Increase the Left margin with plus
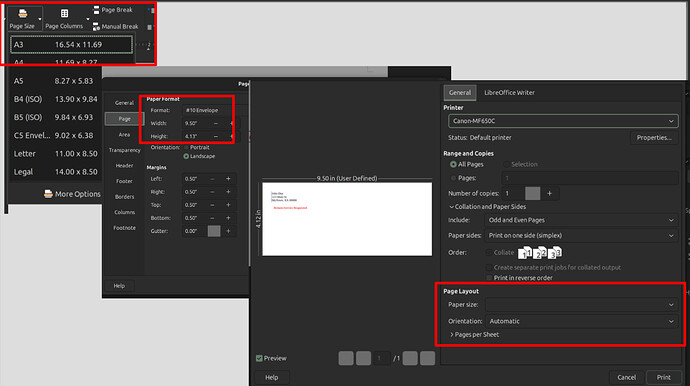Screen dimensions: 690x386 [228, 179]
